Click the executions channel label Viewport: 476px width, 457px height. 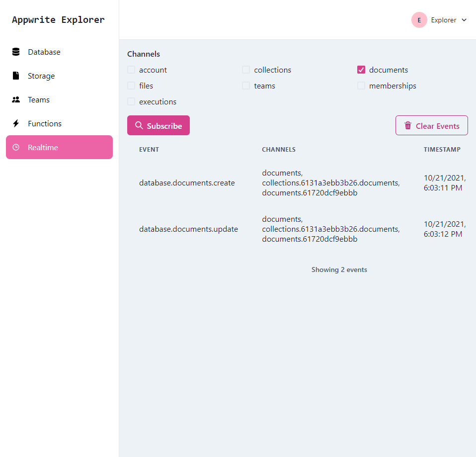click(158, 102)
